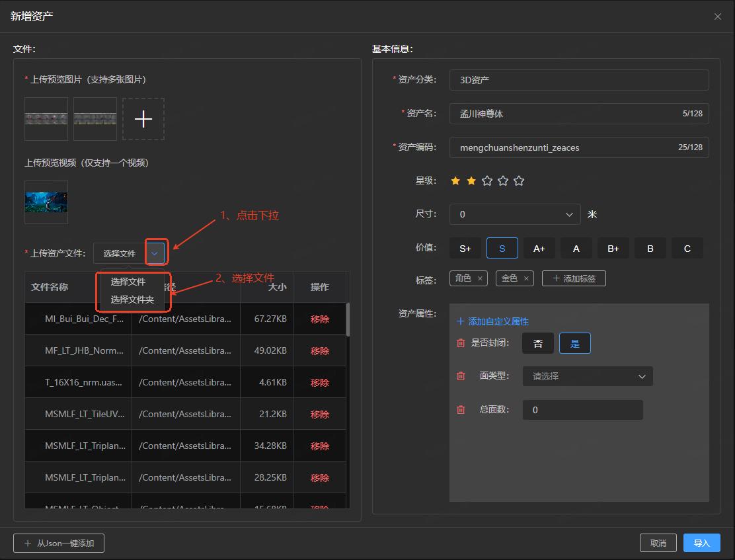Delete the 是否封闭 attribute with trash icon
The height and width of the screenshot is (560, 735).
point(461,343)
